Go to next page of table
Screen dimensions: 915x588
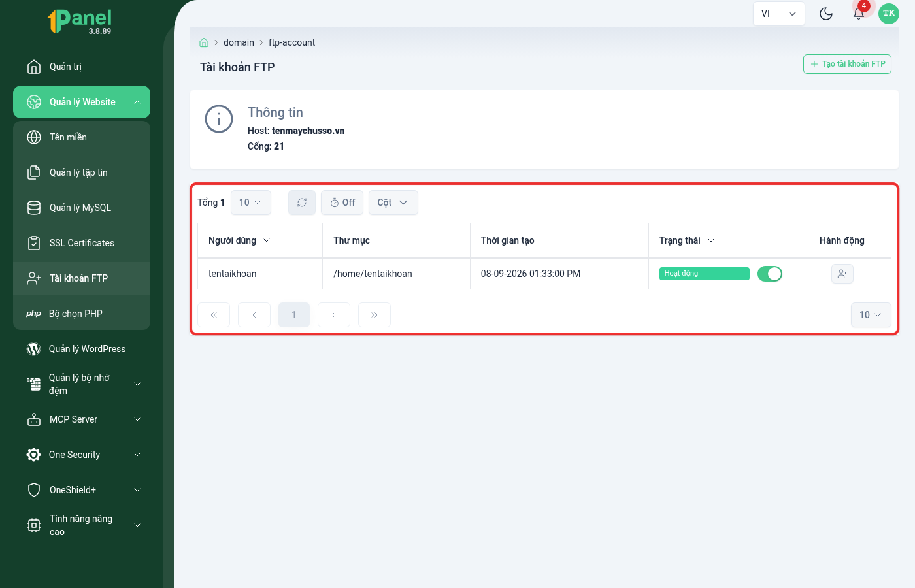pyautogui.click(x=334, y=315)
